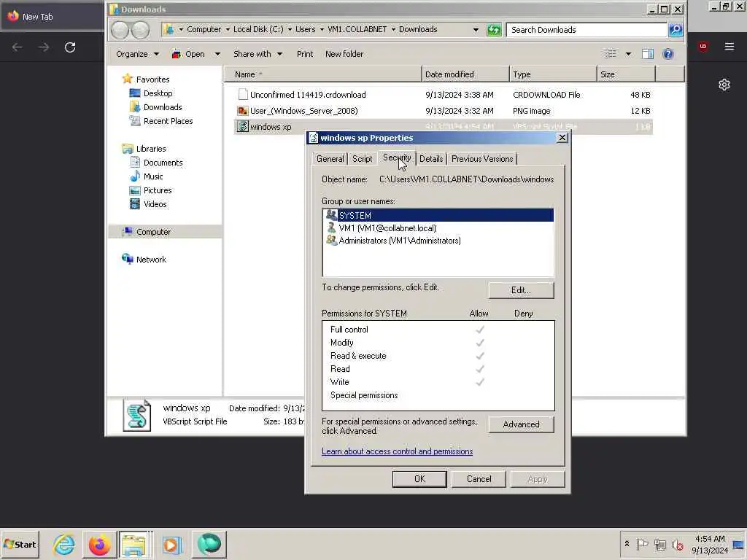
Task: Open the Start menu
Action: 20,544
